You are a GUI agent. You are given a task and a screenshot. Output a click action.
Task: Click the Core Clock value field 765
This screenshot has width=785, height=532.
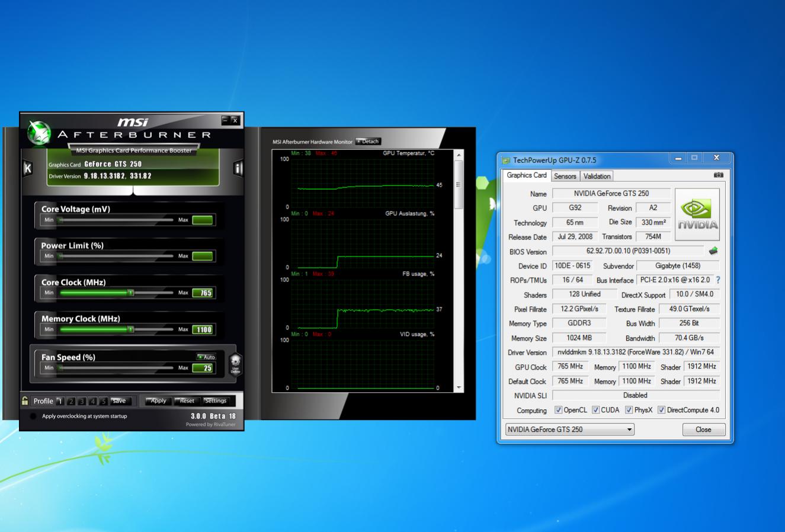click(x=203, y=293)
